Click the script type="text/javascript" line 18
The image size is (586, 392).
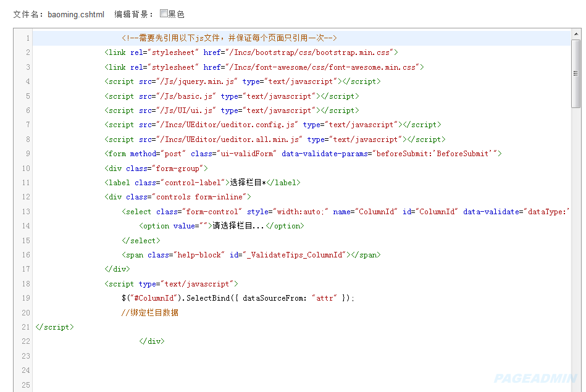(171, 284)
